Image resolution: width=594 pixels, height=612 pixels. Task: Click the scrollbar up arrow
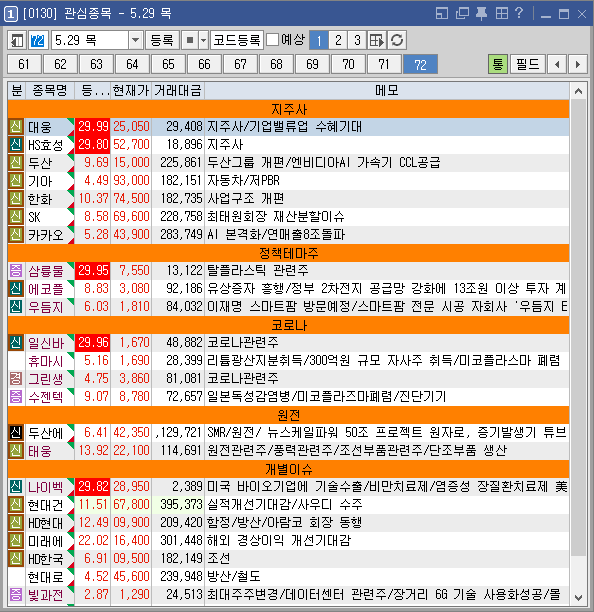578,91
